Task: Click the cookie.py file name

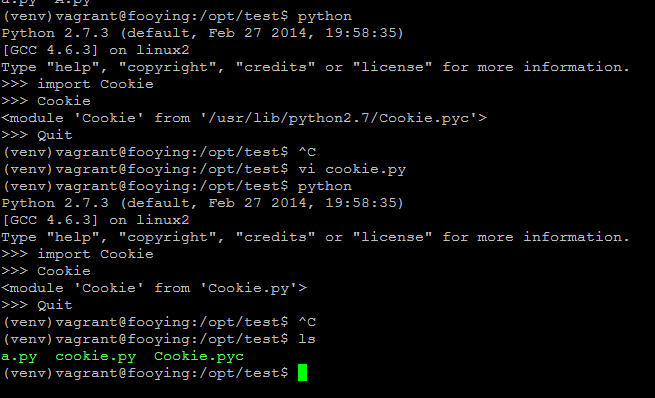Action: (96, 357)
